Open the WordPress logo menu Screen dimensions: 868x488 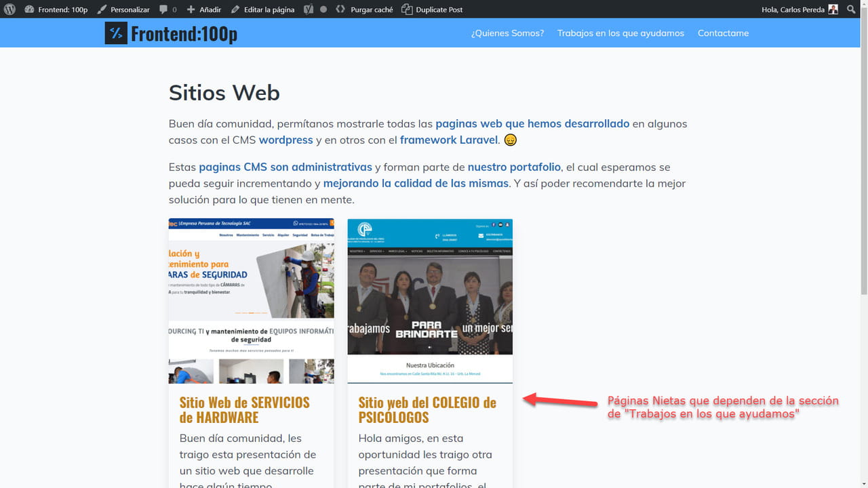pyautogui.click(x=10, y=9)
